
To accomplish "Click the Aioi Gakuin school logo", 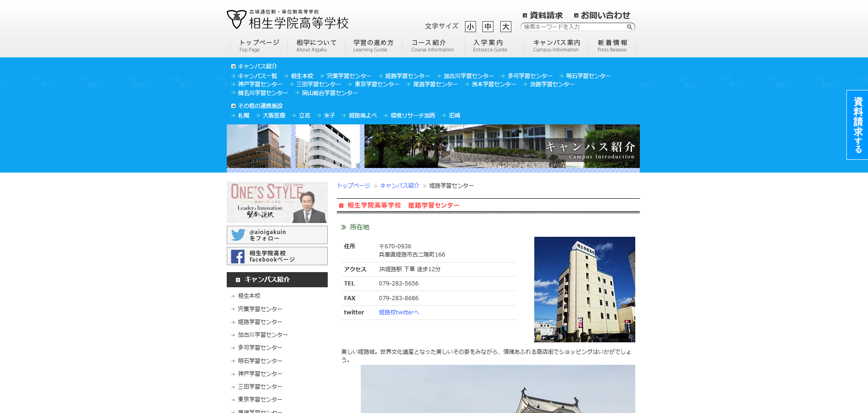I will click(287, 20).
